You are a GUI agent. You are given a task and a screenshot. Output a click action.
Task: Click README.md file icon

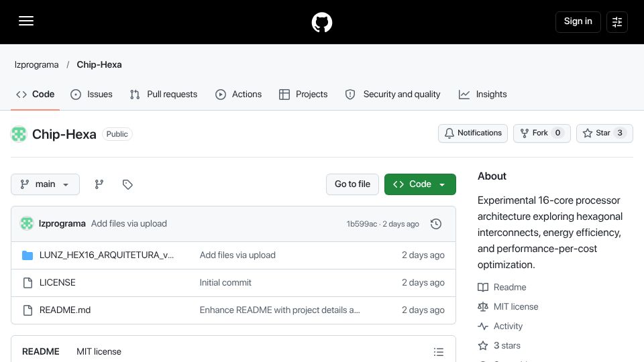click(28, 310)
